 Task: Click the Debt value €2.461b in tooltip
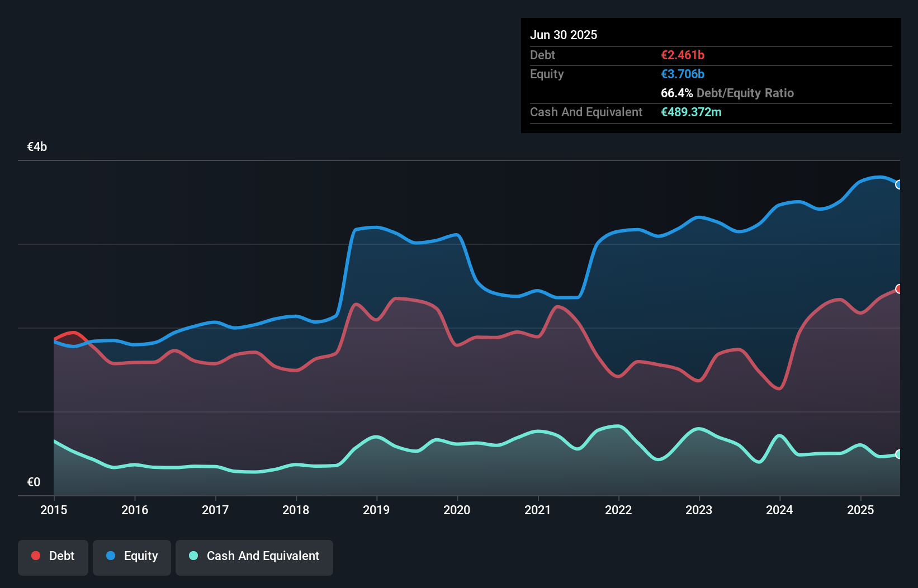tap(683, 55)
